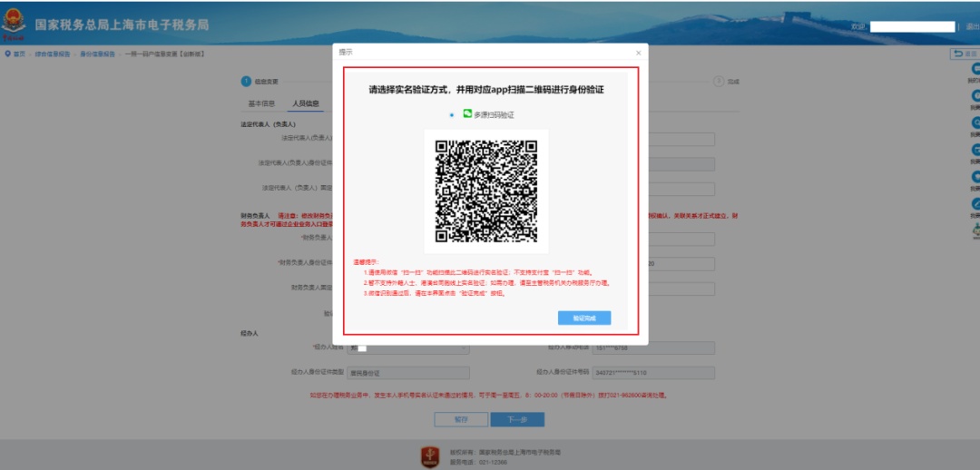The width and height of the screenshot is (980, 470).
Task: Click the 经办人移动电话 field
Action: tap(653, 348)
